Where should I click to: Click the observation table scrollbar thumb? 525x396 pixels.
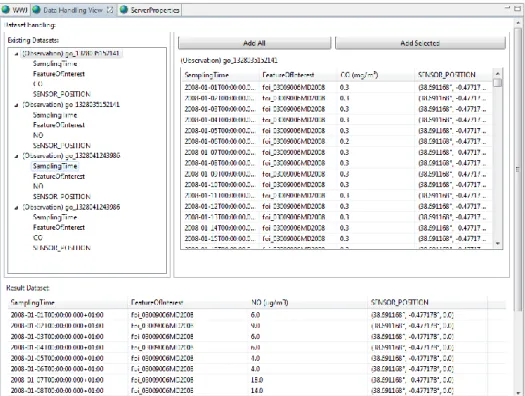(498, 82)
